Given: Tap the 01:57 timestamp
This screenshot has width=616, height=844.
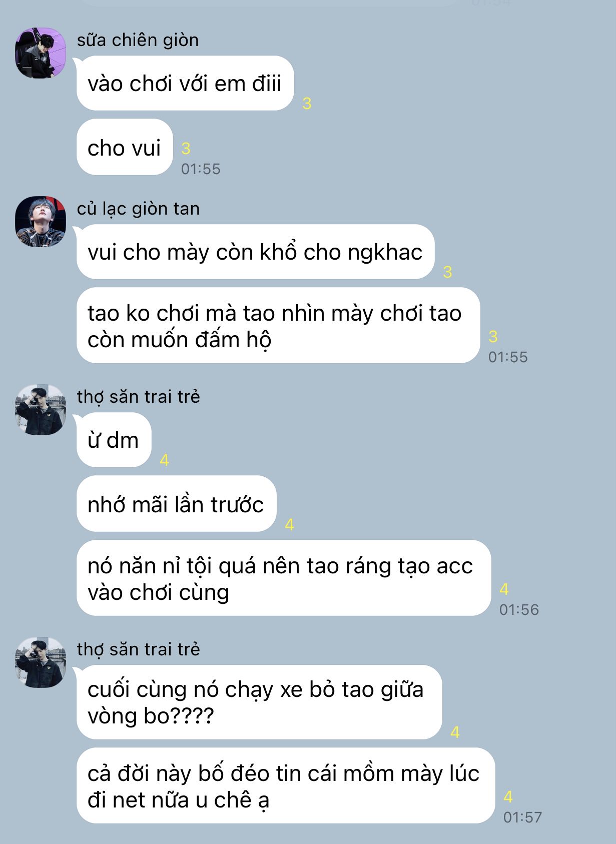Looking at the screenshot, I should click(522, 817).
